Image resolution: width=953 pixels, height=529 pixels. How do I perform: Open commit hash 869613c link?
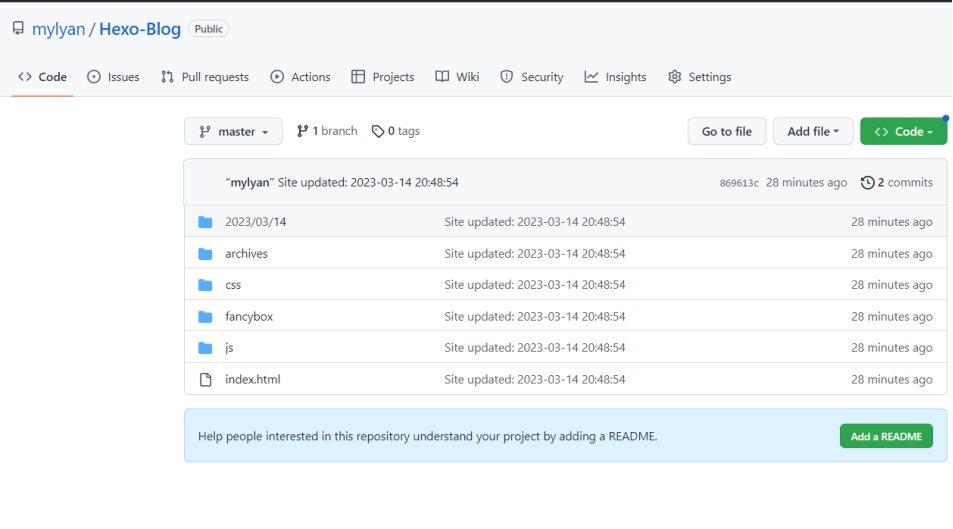point(739,183)
